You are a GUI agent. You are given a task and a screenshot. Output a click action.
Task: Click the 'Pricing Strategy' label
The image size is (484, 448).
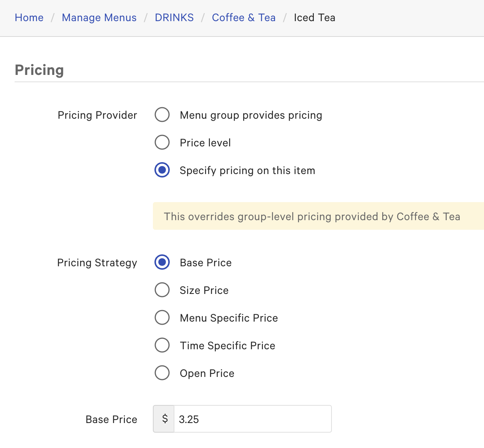pyautogui.click(x=97, y=262)
